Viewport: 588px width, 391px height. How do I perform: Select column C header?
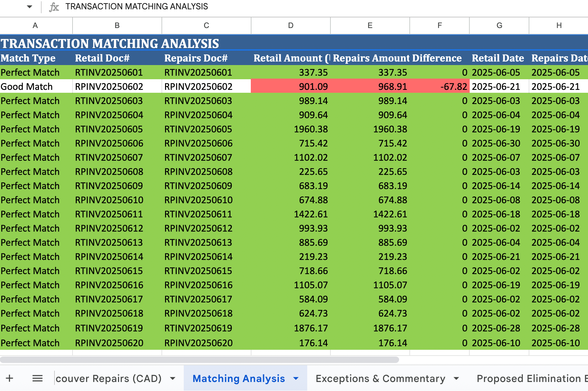[207, 25]
